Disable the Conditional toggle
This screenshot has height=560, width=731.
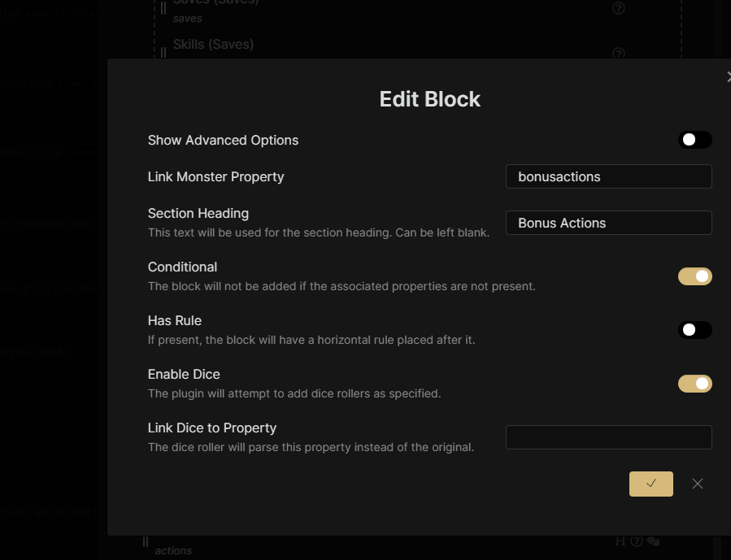coord(694,276)
